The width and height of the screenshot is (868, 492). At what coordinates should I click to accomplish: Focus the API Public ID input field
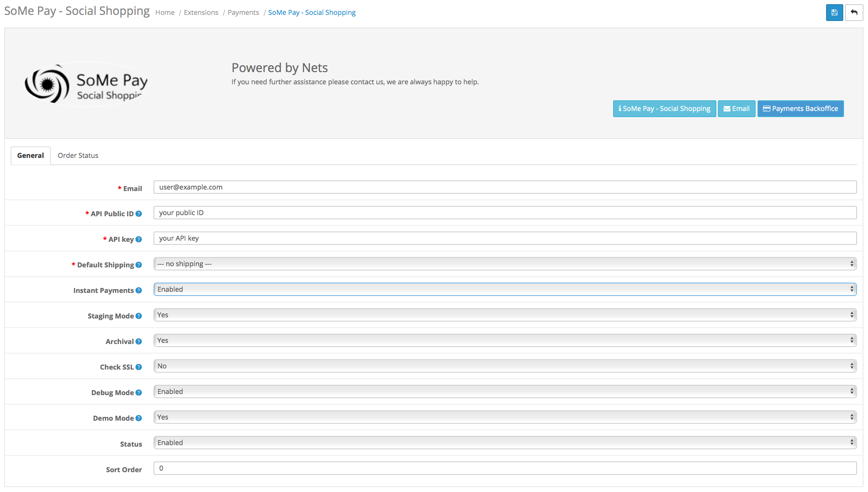tap(505, 212)
